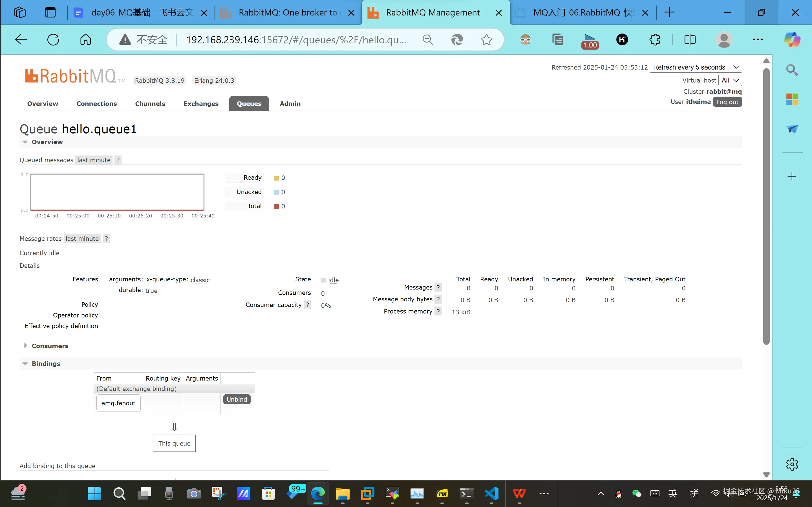The width and height of the screenshot is (812, 507).
Task: Open Refresh every 5 seconds dropdown
Action: pyautogui.click(x=695, y=67)
